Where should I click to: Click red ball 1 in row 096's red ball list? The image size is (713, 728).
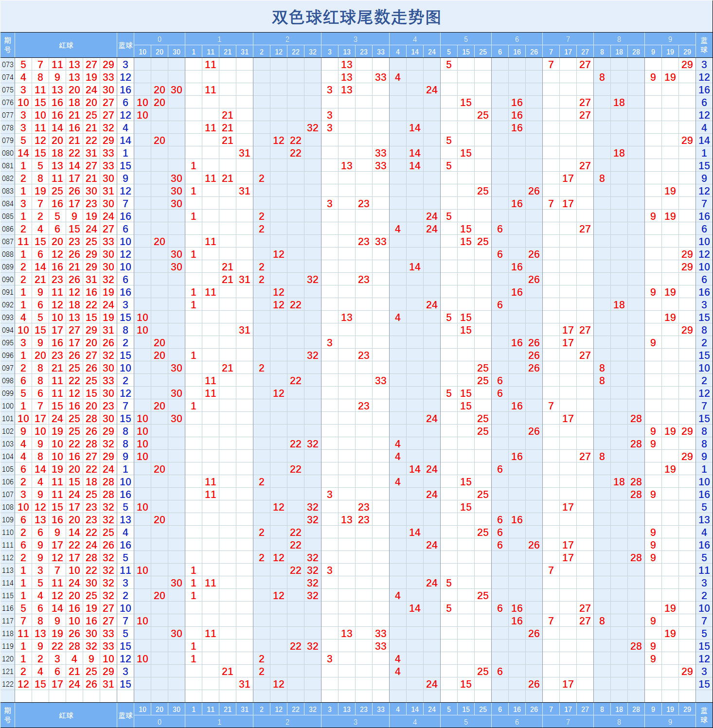point(23,355)
